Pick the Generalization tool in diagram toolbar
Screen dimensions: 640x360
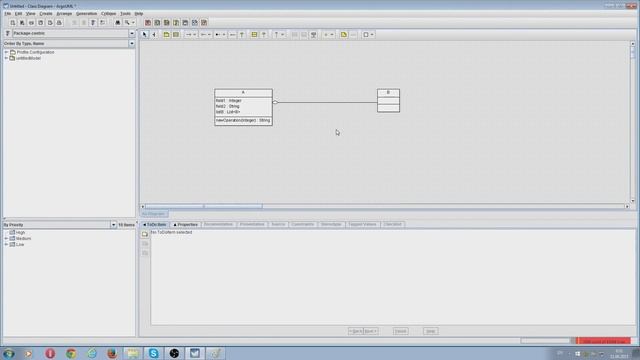coord(242,35)
